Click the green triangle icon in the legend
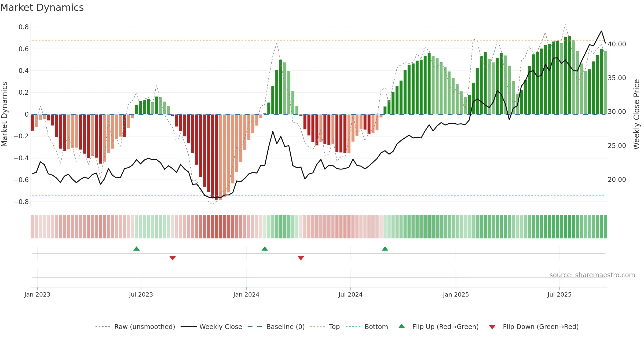 pos(402,326)
